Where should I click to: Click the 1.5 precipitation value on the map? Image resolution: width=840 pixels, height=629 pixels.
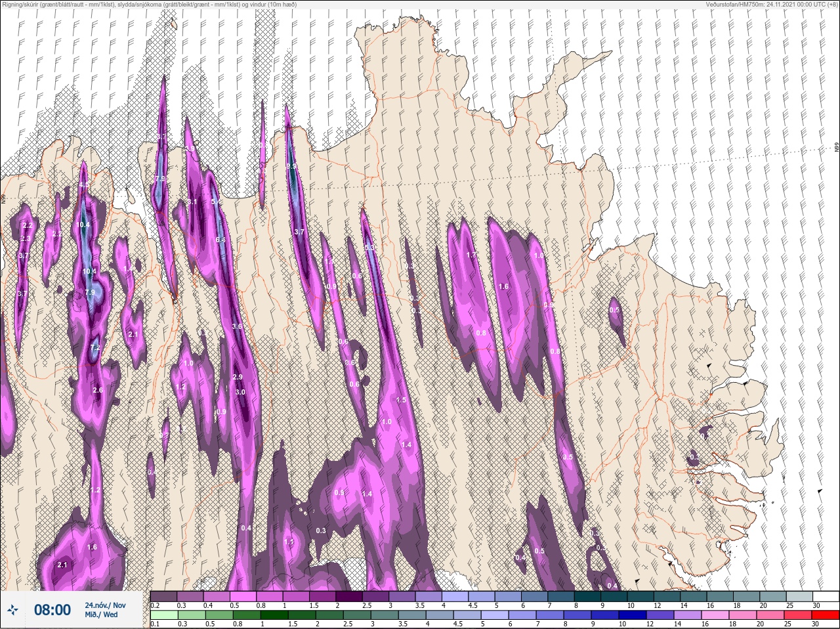click(402, 400)
